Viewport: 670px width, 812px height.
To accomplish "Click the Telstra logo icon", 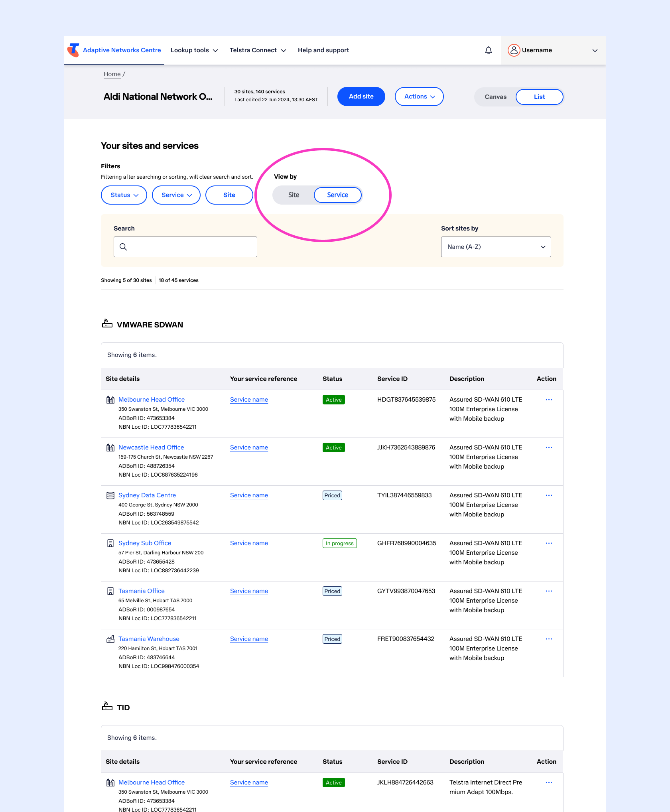I will coord(73,50).
